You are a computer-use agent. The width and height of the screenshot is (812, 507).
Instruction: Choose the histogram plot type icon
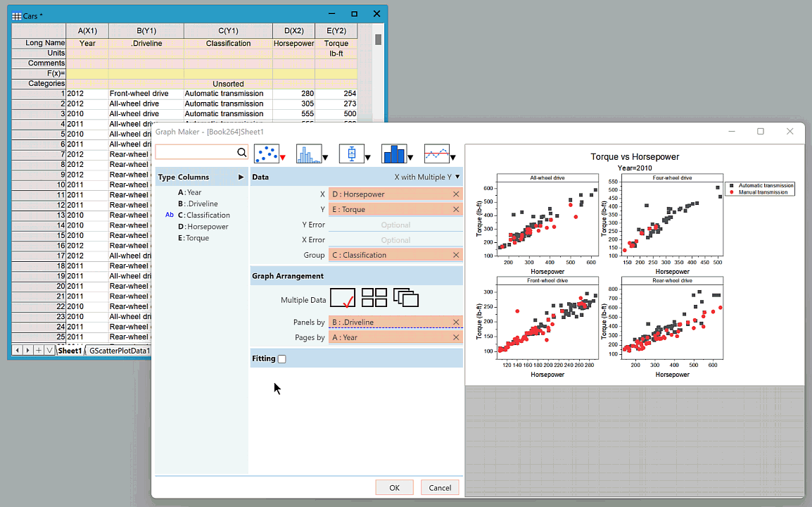(x=307, y=154)
